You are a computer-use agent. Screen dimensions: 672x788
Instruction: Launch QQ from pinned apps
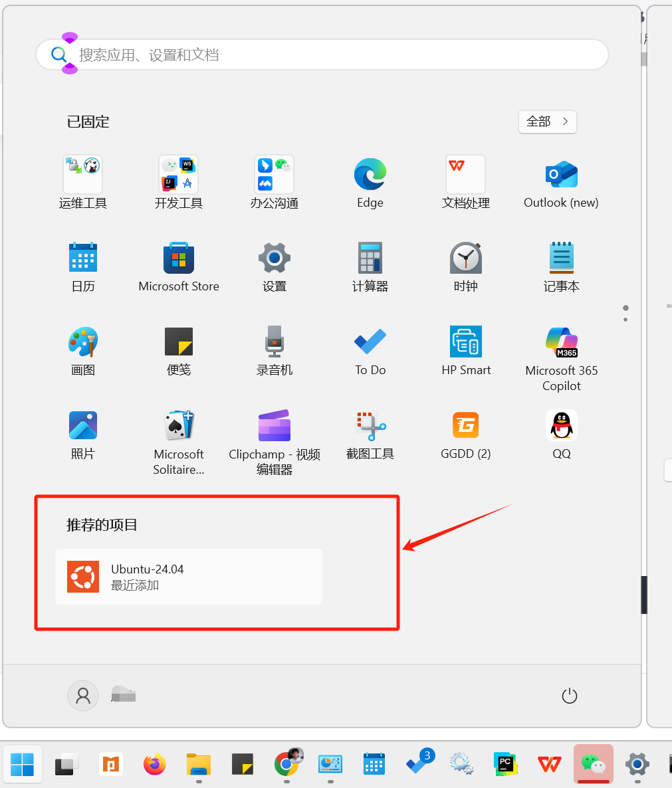pos(562,435)
